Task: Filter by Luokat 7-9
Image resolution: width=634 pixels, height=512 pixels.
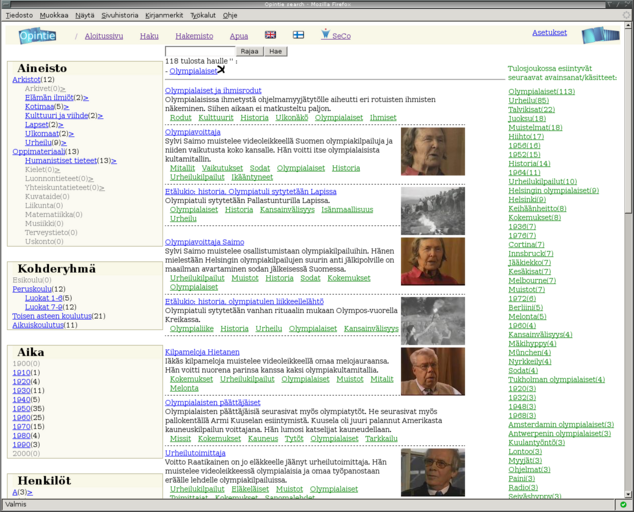Action: 44,307
